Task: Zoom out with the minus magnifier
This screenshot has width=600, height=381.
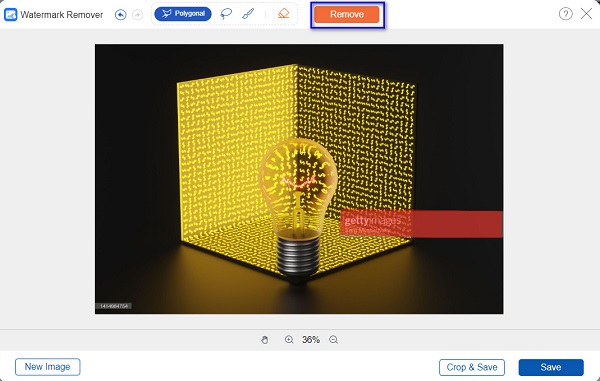Action: [x=333, y=340]
